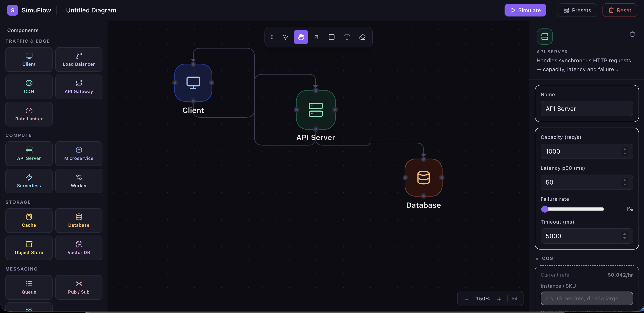This screenshot has width=644, height=313.
Task: Focus the Instance / SKU field
Action: pos(587,299)
